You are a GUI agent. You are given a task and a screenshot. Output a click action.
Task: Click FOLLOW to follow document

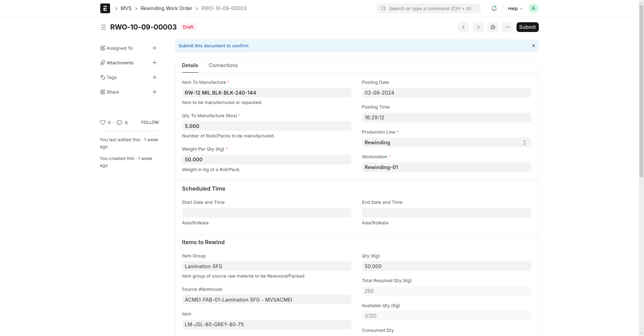click(150, 122)
